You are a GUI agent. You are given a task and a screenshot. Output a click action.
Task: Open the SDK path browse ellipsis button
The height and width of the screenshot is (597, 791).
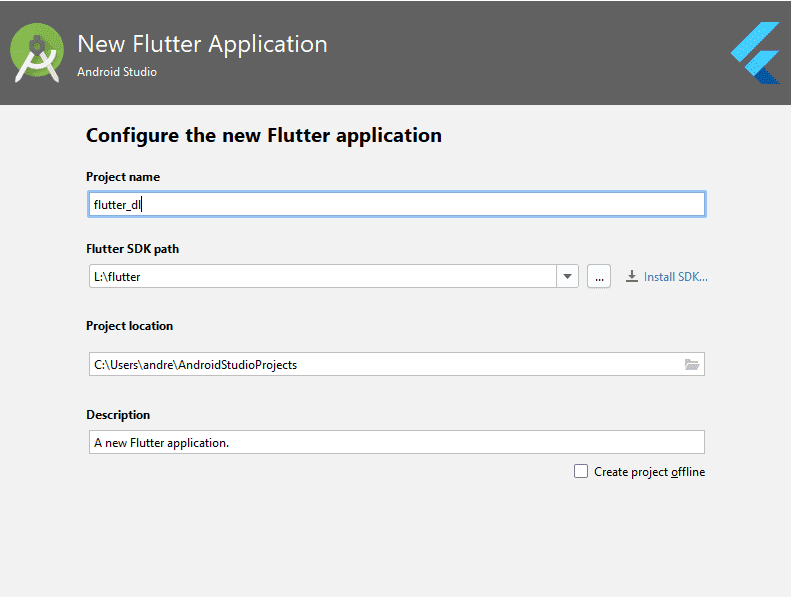(x=599, y=277)
